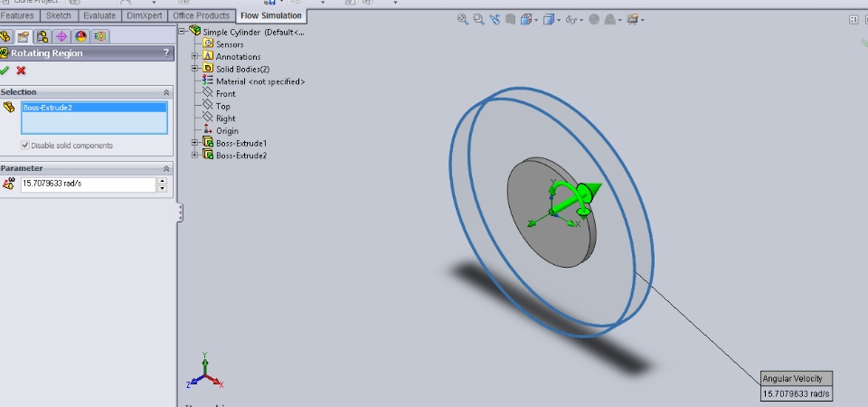This screenshot has height=407, width=868.
Task: Open Display Style dropdown arrow
Action: coord(559,21)
